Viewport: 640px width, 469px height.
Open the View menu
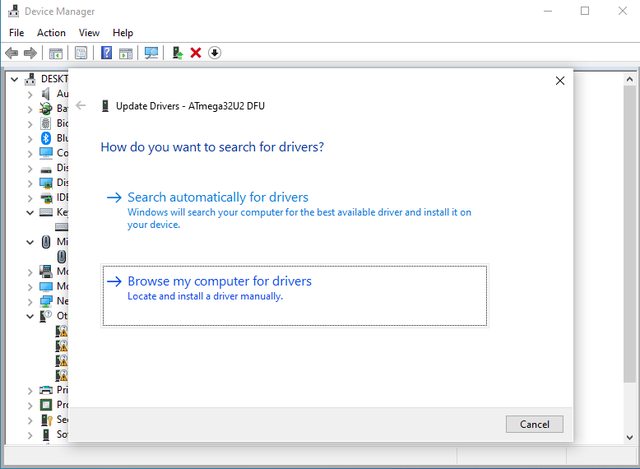tap(89, 33)
